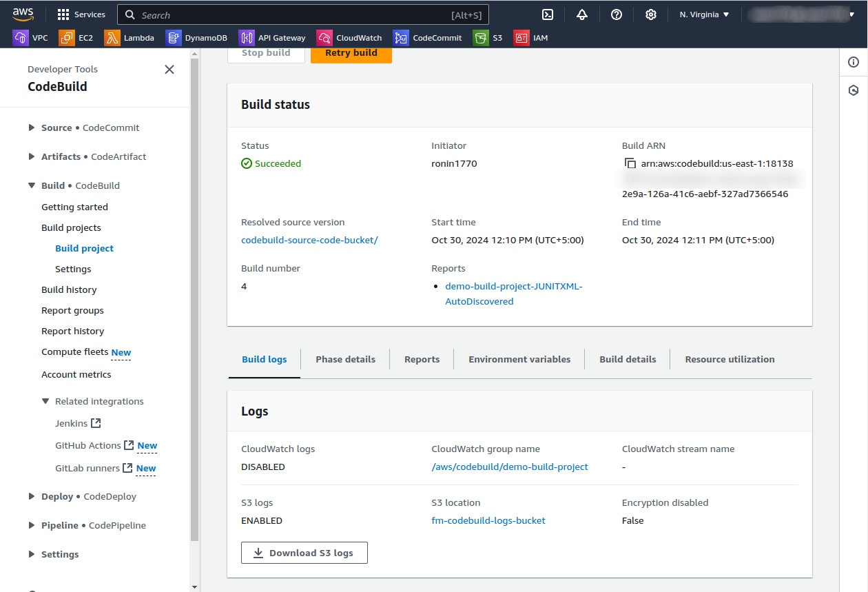This screenshot has width=868, height=592.
Task: Expand the Settings section in sidebar
Action: pyautogui.click(x=32, y=554)
